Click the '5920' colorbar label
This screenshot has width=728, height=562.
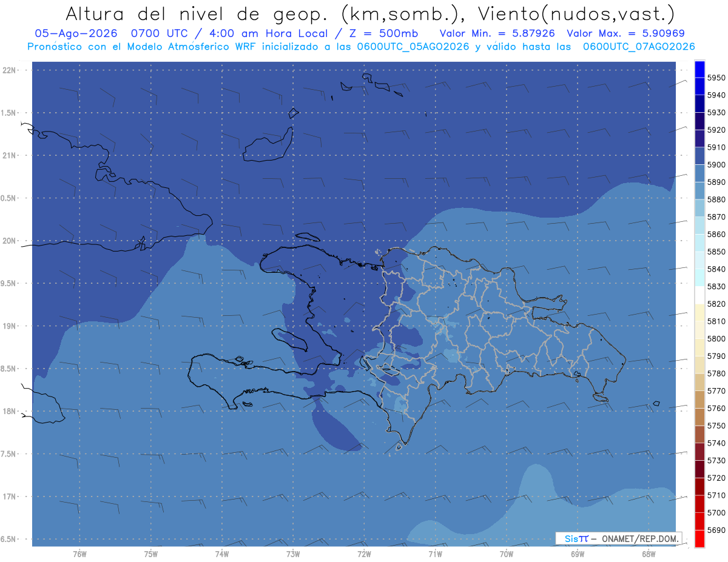pyautogui.click(x=716, y=130)
